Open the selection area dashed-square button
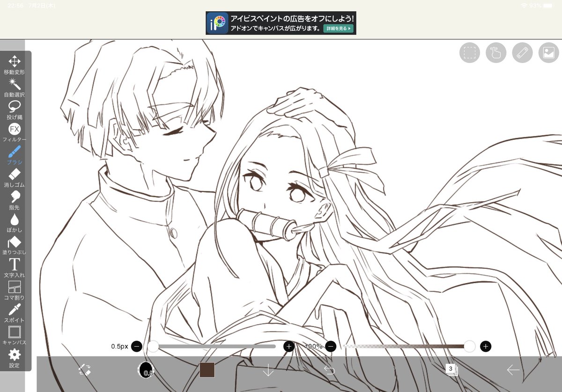The height and width of the screenshot is (392, 562). (x=470, y=52)
